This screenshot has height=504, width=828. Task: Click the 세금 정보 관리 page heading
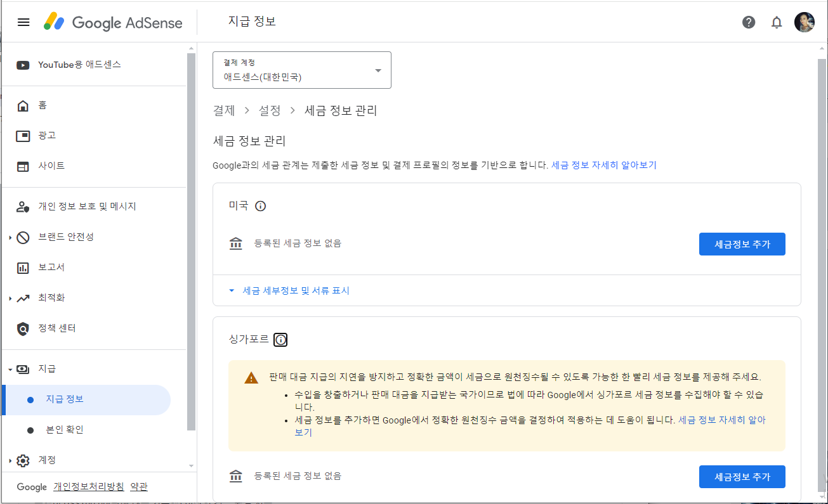(249, 141)
